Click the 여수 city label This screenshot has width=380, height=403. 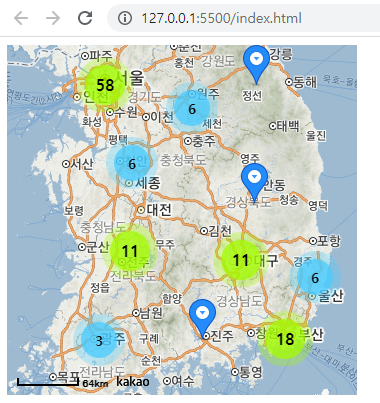tap(183, 381)
